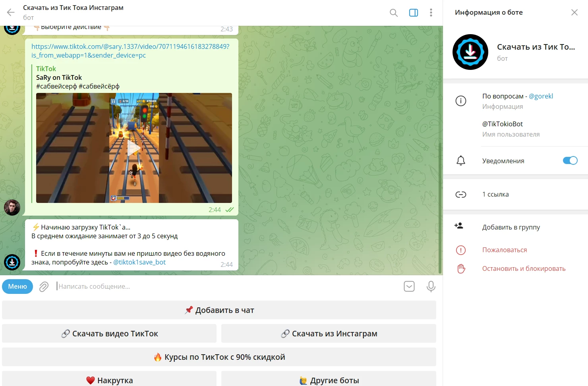The height and width of the screenshot is (386, 588).
Task: Click the bell notifications icon
Action: pos(461,160)
